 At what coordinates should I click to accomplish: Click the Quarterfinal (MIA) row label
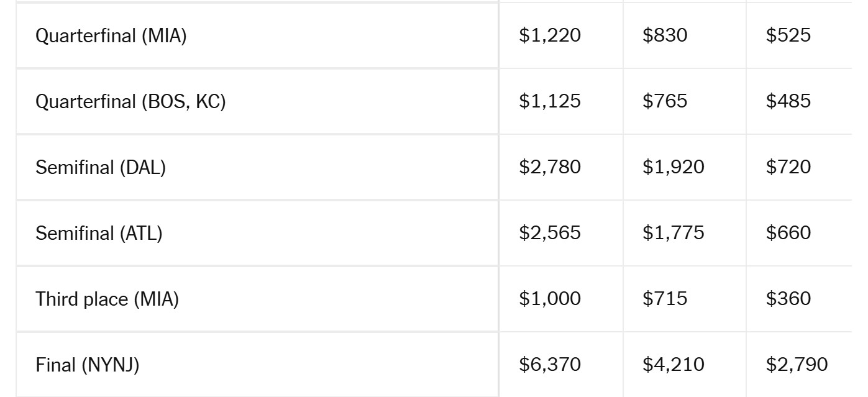pos(111,36)
